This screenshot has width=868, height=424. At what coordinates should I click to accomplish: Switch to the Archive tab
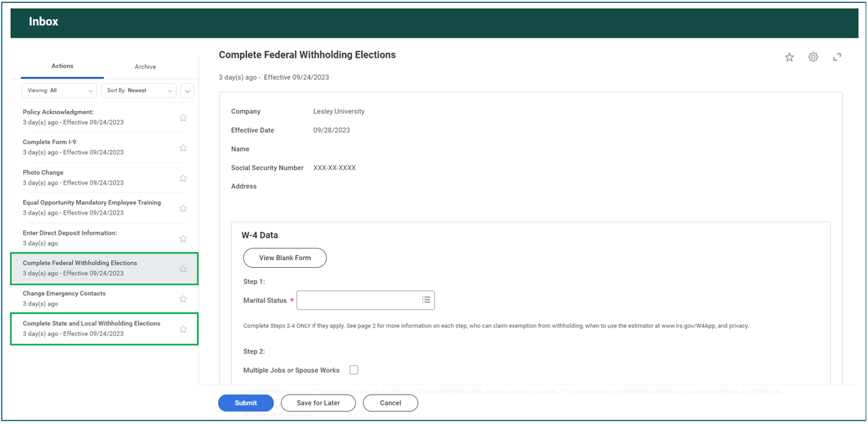pyautogui.click(x=145, y=67)
